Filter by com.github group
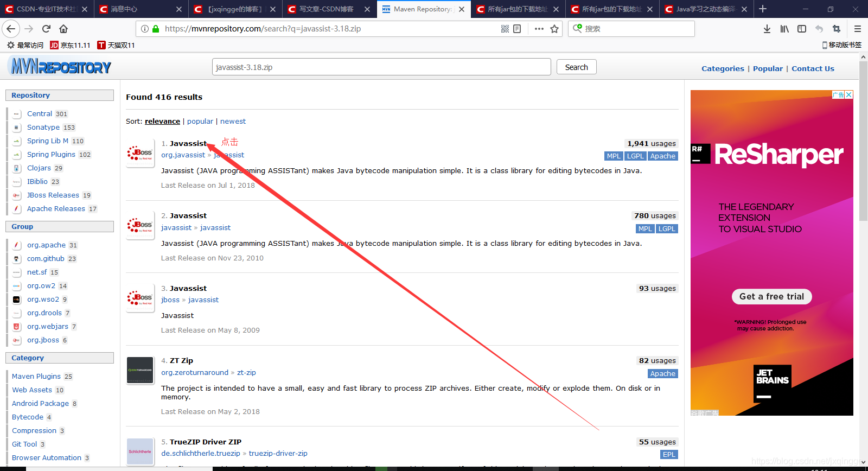The height and width of the screenshot is (471, 868). 46,258
